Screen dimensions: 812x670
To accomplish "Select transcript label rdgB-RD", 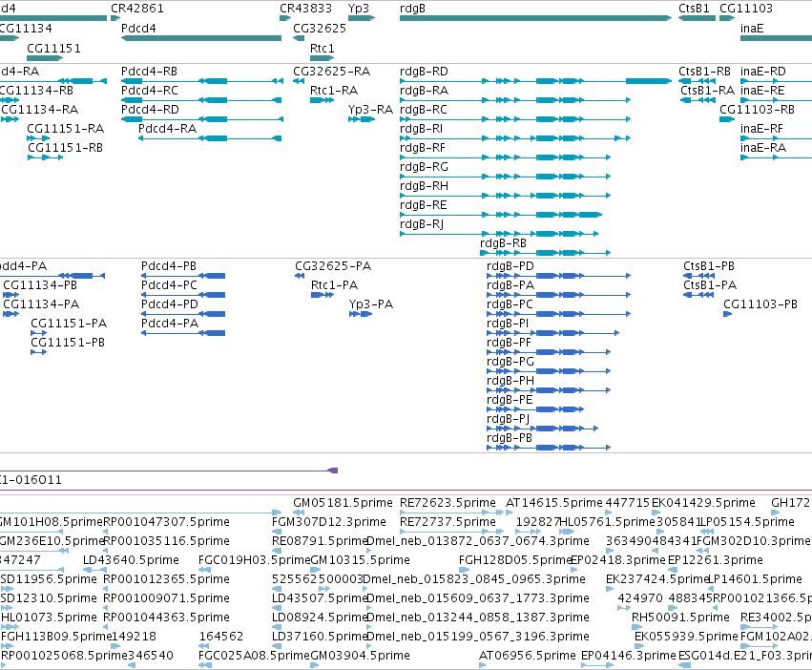I will [424, 72].
